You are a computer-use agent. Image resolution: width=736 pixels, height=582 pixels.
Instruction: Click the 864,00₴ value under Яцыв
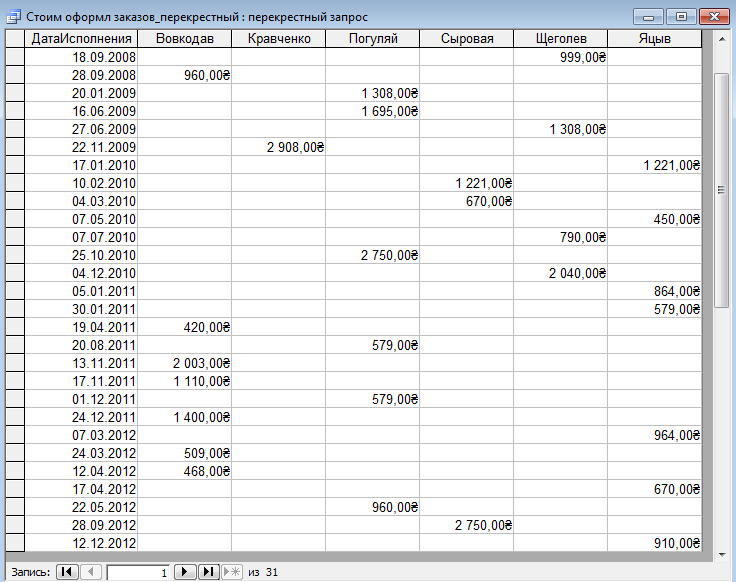click(x=655, y=291)
